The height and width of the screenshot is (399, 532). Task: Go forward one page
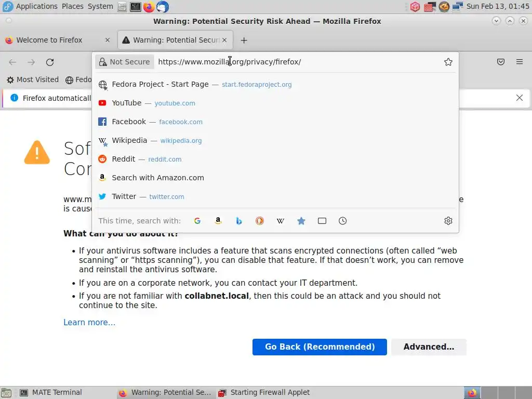(31, 62)
